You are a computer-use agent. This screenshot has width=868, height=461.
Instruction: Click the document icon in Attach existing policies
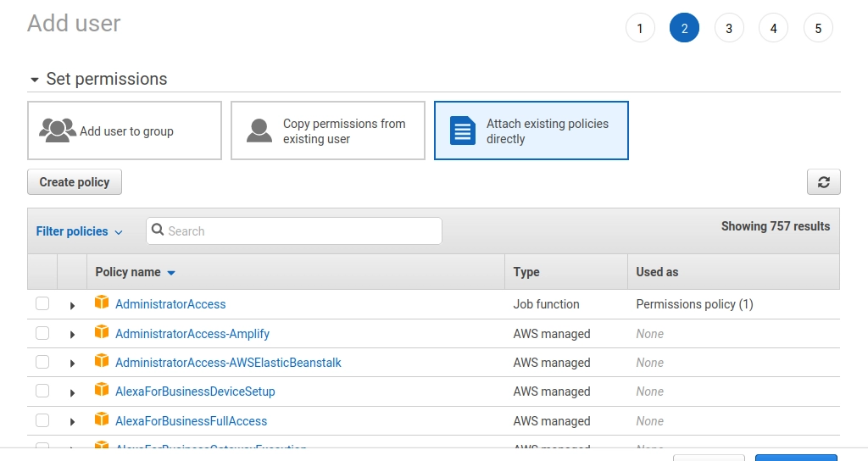tap(463, 131)
